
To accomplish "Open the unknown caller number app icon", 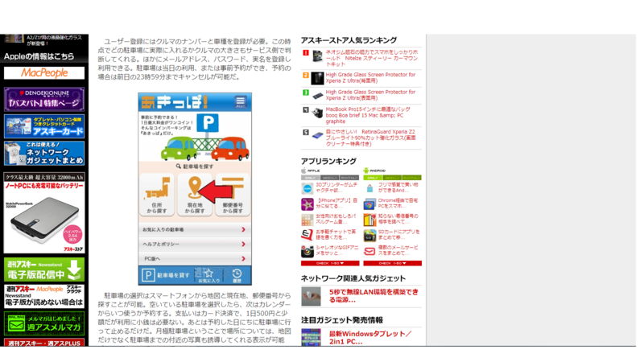I will click(369, 220).
